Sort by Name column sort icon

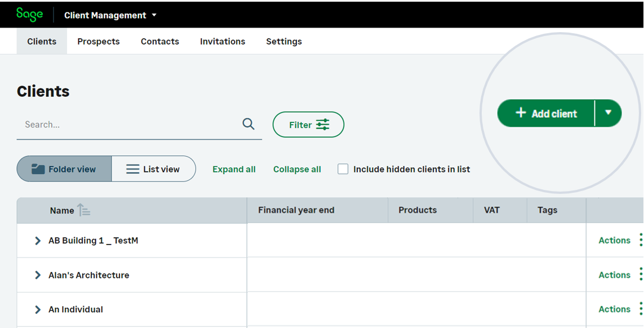[x=83, y=210]
